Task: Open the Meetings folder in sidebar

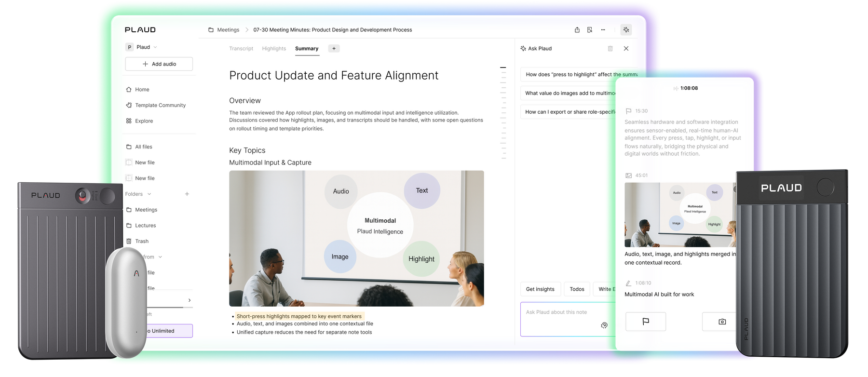Action: pyautogui.click(x=146, y=210)
